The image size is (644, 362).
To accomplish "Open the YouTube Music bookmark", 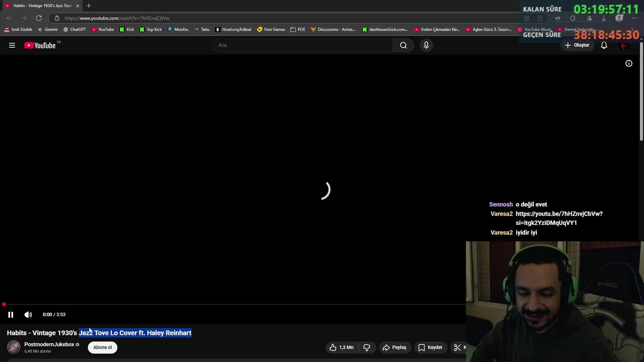I will 534,30.
